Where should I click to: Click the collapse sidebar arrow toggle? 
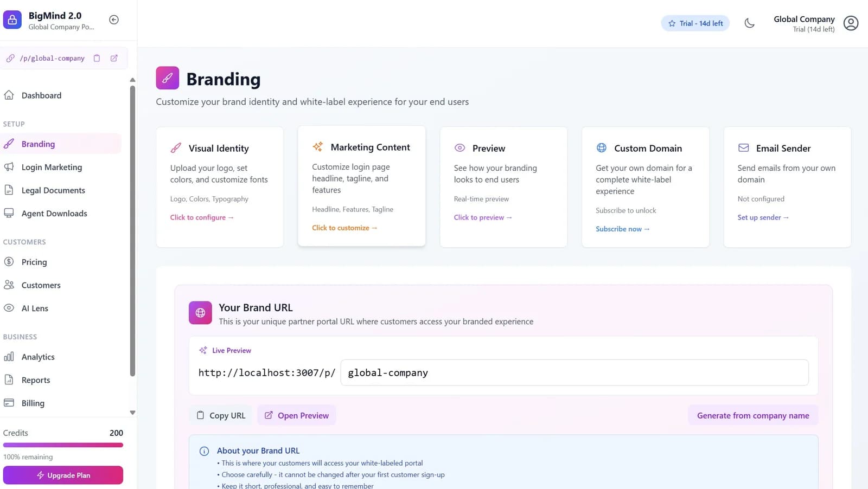click(114, 20)
